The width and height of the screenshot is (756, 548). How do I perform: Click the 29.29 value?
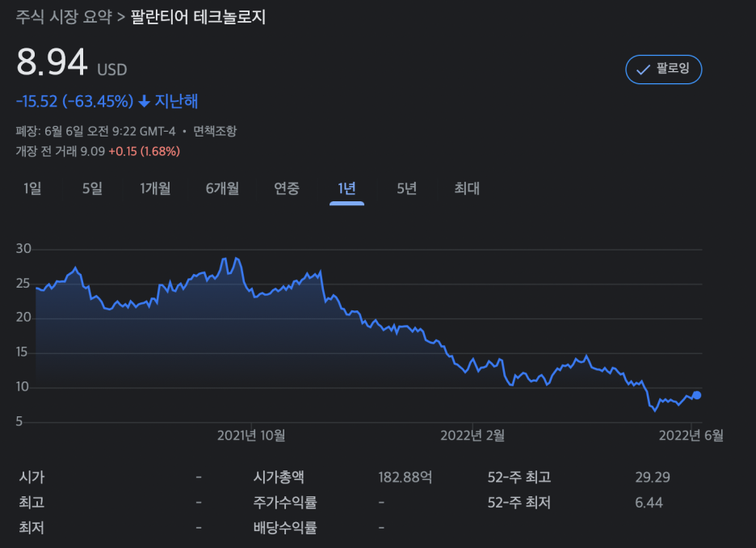pos(653,477)
